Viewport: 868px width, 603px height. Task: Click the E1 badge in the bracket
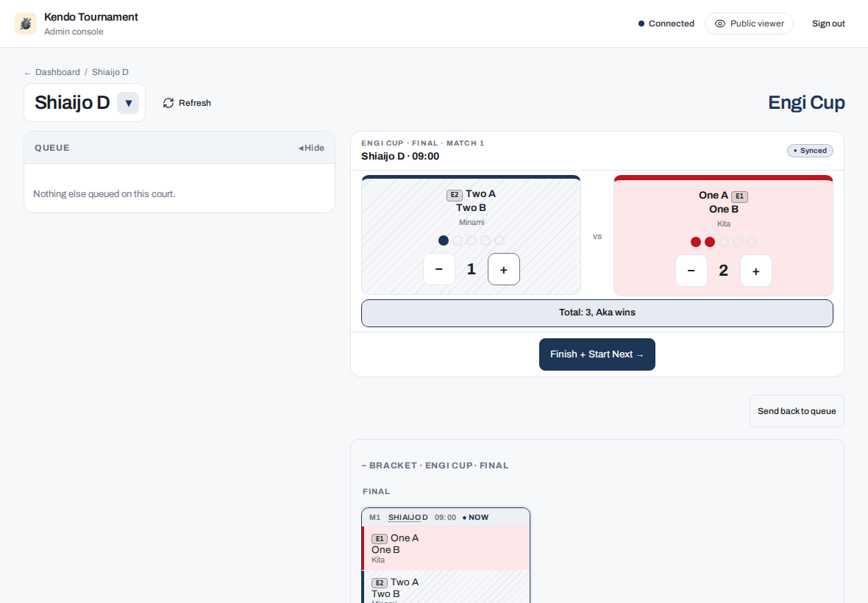(x=379, y=539)
